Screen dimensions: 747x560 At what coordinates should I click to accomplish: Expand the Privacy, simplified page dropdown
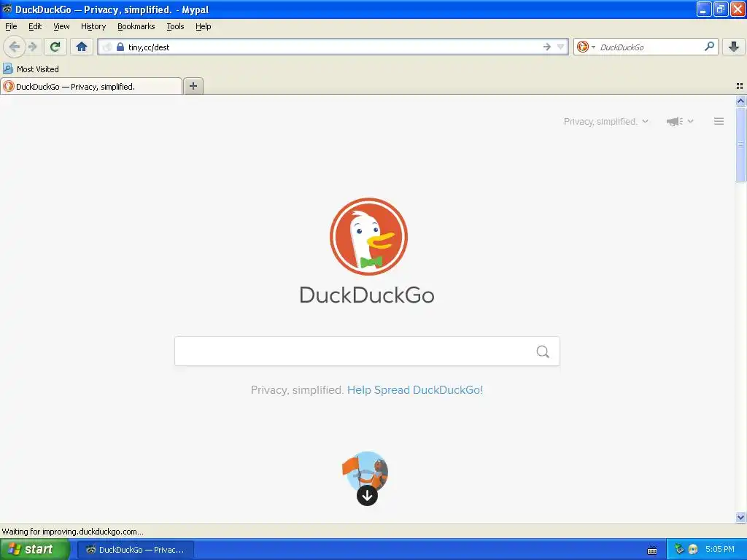coord(606,122)
